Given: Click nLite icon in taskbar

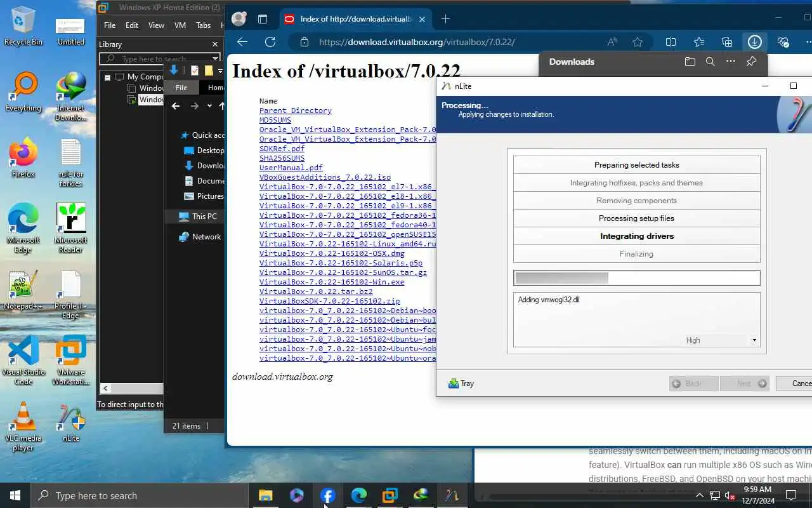Looking at the screenshot, I should coord(452,495).
